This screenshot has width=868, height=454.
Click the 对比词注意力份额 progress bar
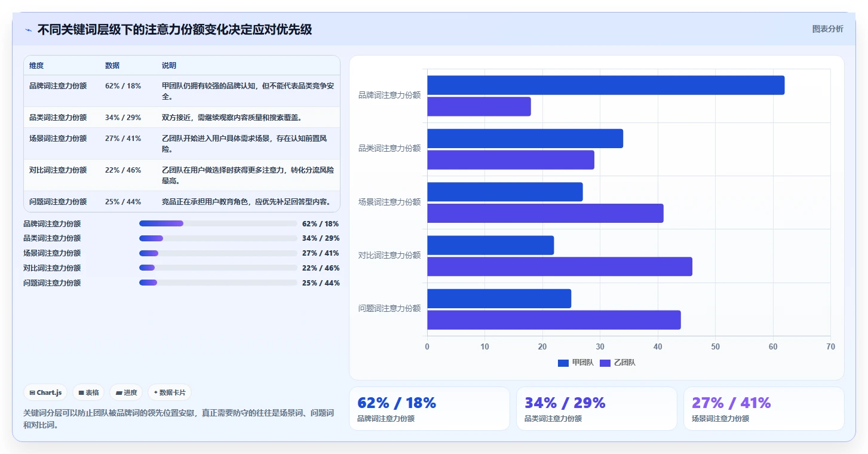[218, 268]
